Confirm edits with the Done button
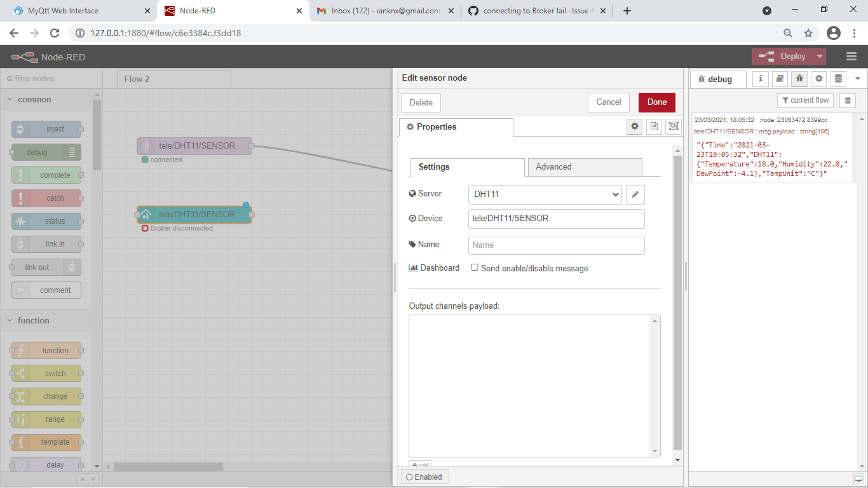Image resolution: width=868 pixels, height=488 pixels. point(656,102)
